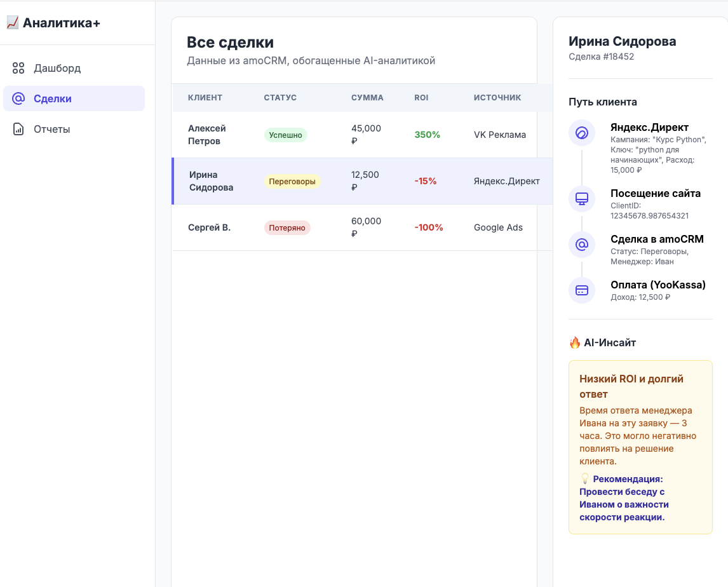Click the Источник column header

tap(497, 98)
